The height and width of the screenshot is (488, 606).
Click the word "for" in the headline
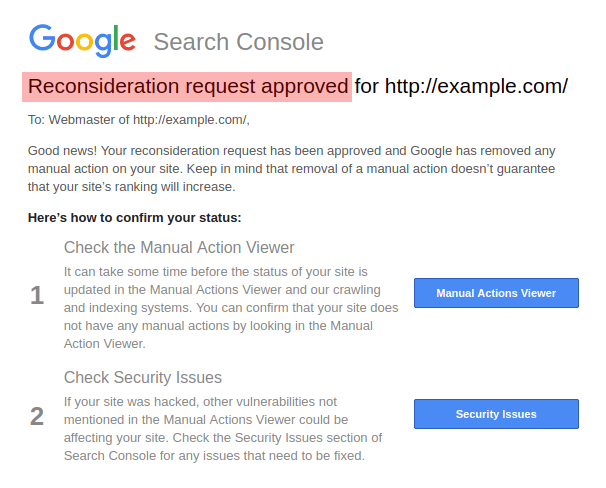[x=367, y=86]
